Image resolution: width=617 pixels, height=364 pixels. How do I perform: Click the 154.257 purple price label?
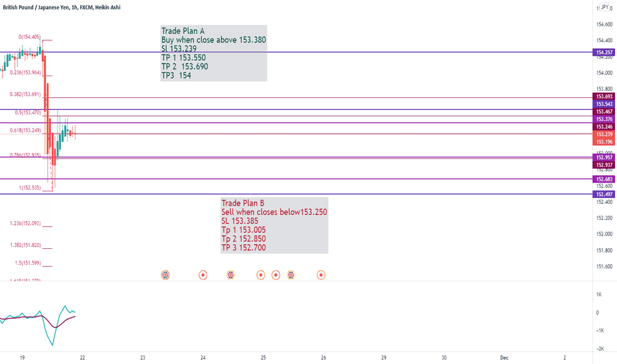pos(604,52)
